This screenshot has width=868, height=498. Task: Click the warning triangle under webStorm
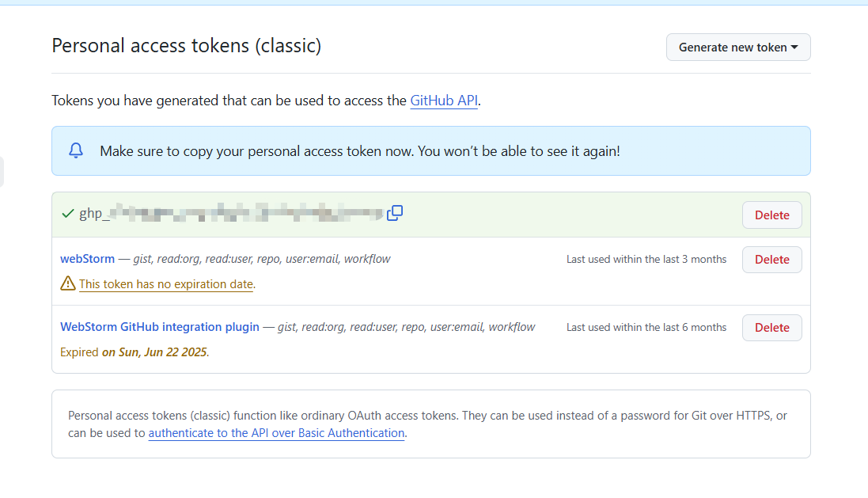68,283
